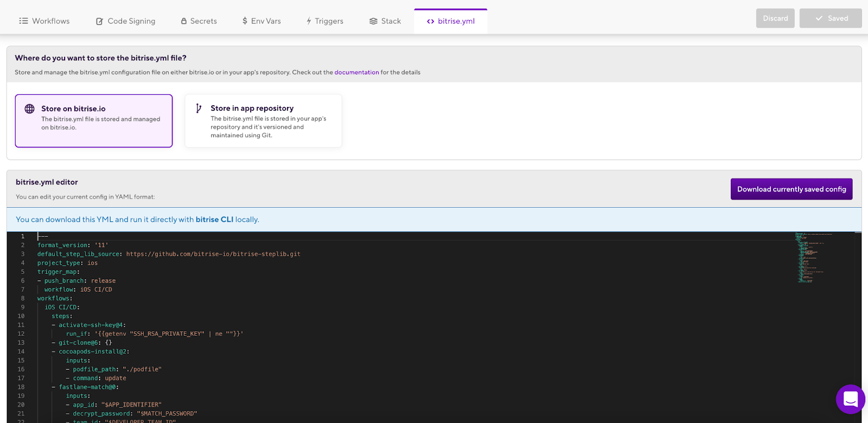Click the Secrets lock icon
868x423 pixels.
(184, 21)
